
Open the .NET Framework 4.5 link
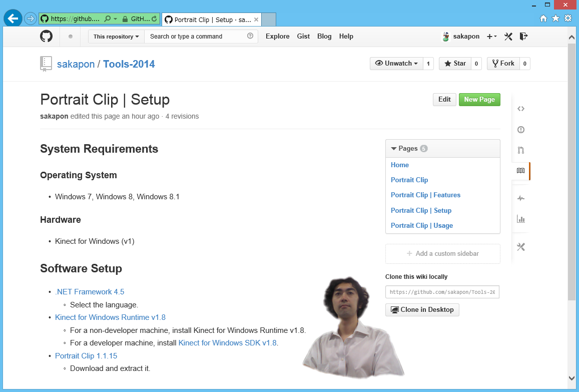point(90,291)
